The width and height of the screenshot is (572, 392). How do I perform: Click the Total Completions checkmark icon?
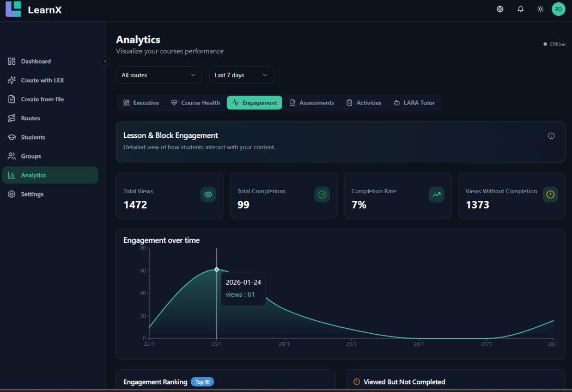(x=322, y=194)
